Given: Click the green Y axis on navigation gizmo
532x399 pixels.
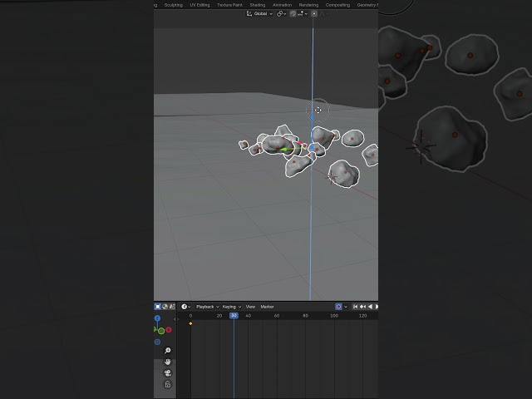Looking at the screenshot, I should click(161, 331).
